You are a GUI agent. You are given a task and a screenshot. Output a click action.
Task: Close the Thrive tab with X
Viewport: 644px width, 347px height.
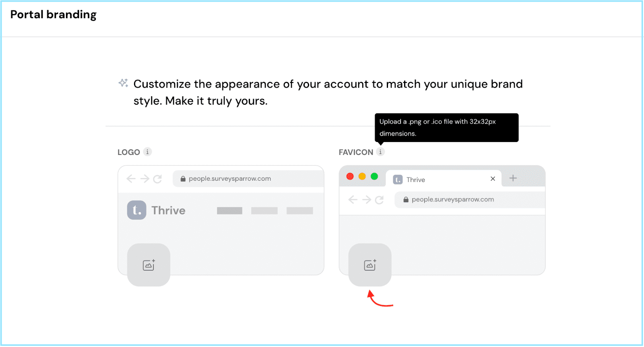[493, 179]
